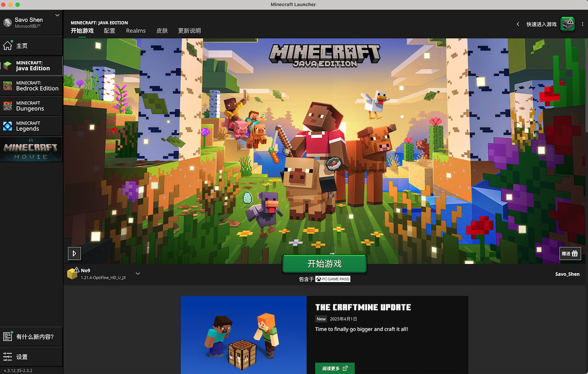The width and height of the screenshot is (588, 374).
Task: Expand the account dropdown for Savo Shen
Action: [x=58, y=15]
